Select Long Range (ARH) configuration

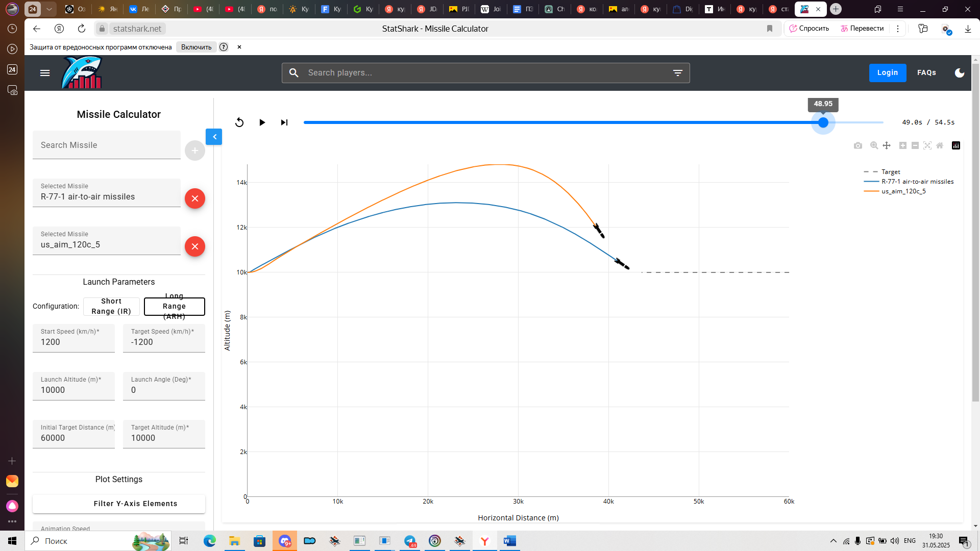point(174,306)
